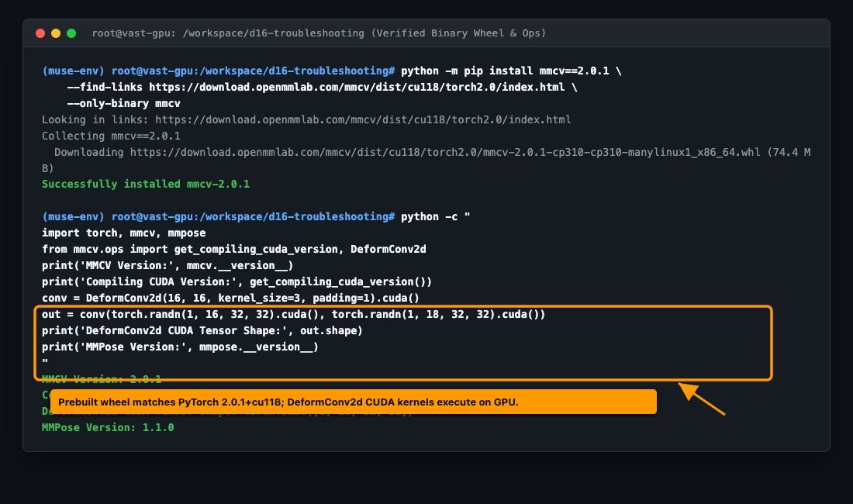Click '(muse-env)' before the pip install command
Image resolution: width=853 pixels, height=504 pixels.
coord(73,71)
